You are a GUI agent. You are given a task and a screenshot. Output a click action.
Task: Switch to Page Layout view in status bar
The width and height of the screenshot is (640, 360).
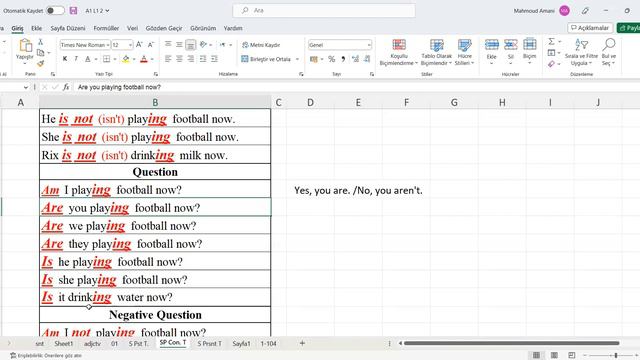[x=554, y=356]
